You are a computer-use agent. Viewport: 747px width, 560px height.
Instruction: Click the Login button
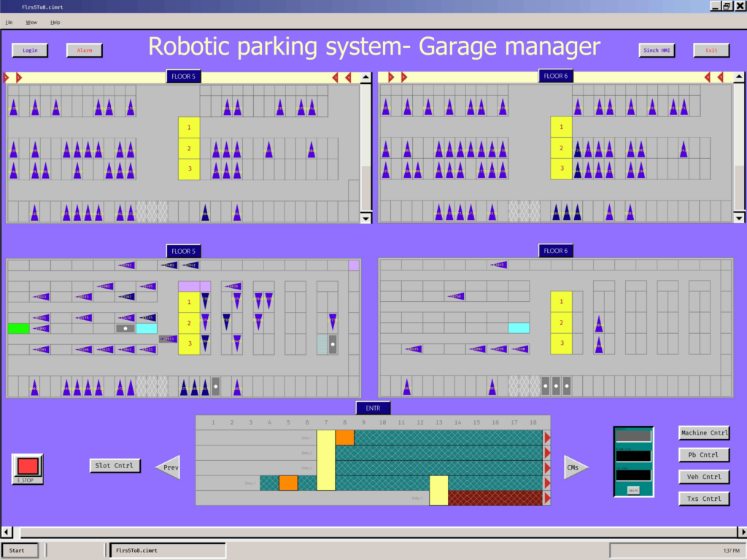tap(30, 50)
